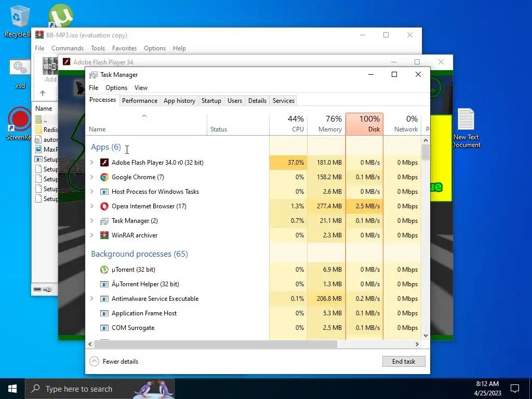Viewport: 532px width, 399px height.
Task: Expand the Google Chrome (7) process group
Action: (91, 177)
